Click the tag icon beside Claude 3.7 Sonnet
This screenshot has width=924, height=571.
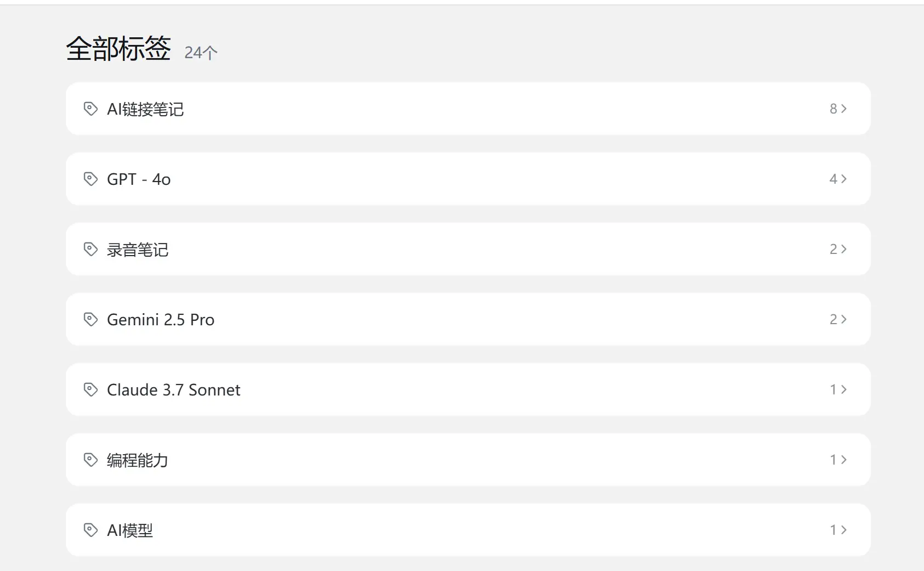90,389
